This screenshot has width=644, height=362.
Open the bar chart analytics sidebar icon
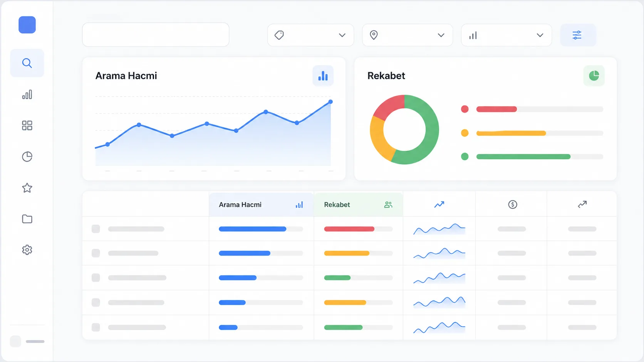pos(27,95)
